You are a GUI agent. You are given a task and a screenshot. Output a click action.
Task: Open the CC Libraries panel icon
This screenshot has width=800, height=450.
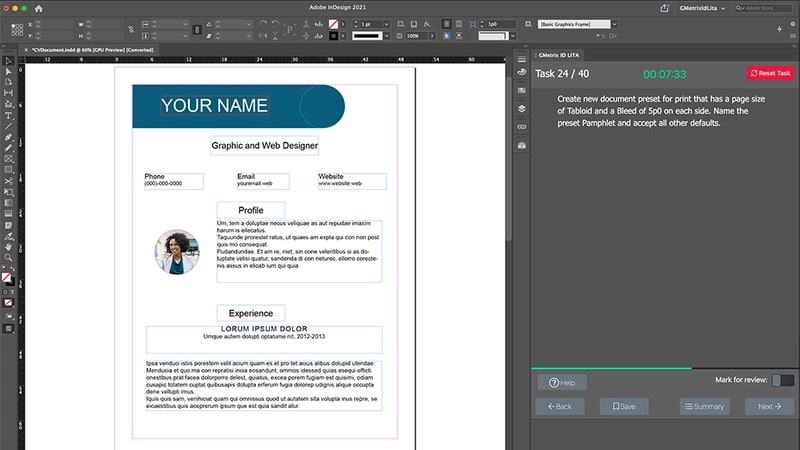pos(521,145)
